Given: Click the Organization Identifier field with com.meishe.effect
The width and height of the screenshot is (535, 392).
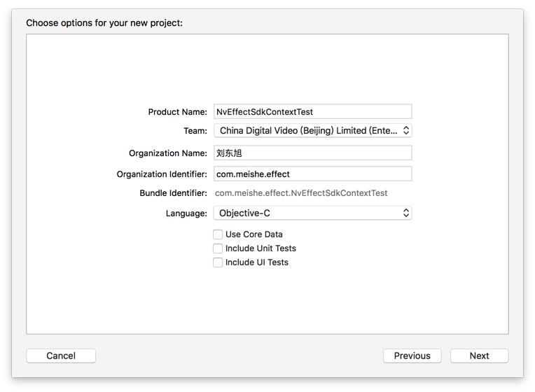Looking at the screenshot, I should 312,174.
